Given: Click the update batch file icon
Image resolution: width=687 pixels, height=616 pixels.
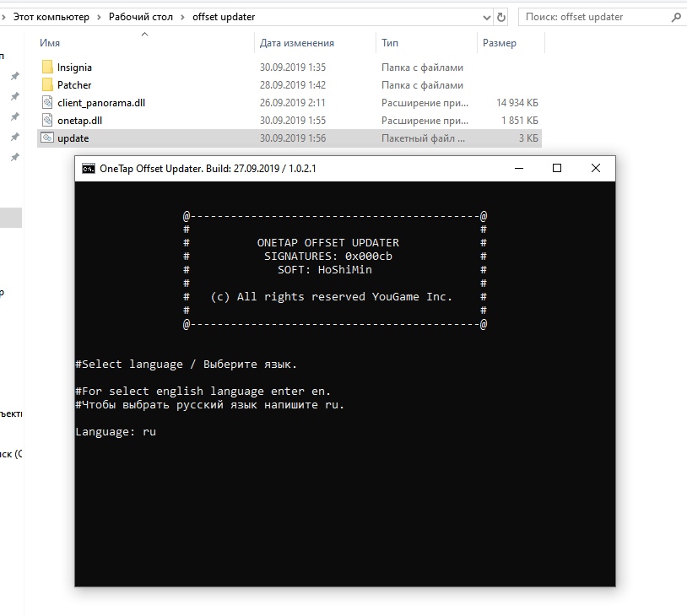Looking at the screenshot, I should pyautogui.click(x=47, y=138).
